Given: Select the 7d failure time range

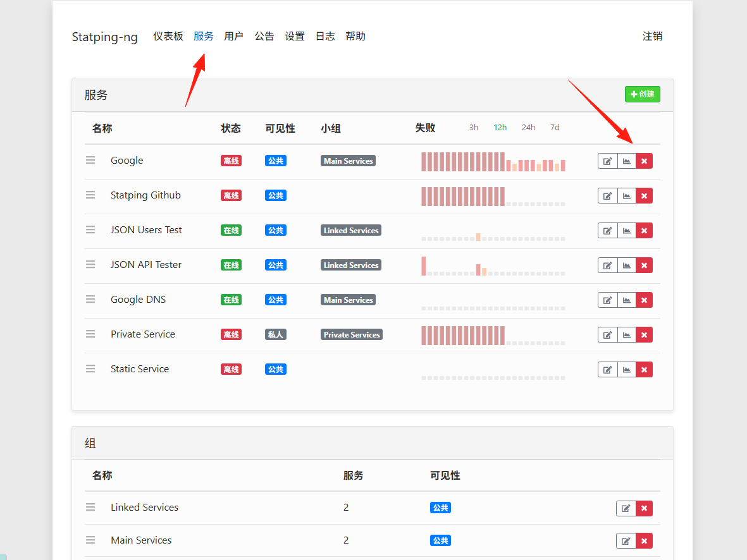Looking at the screenshot, I should [x=555, y=128].
